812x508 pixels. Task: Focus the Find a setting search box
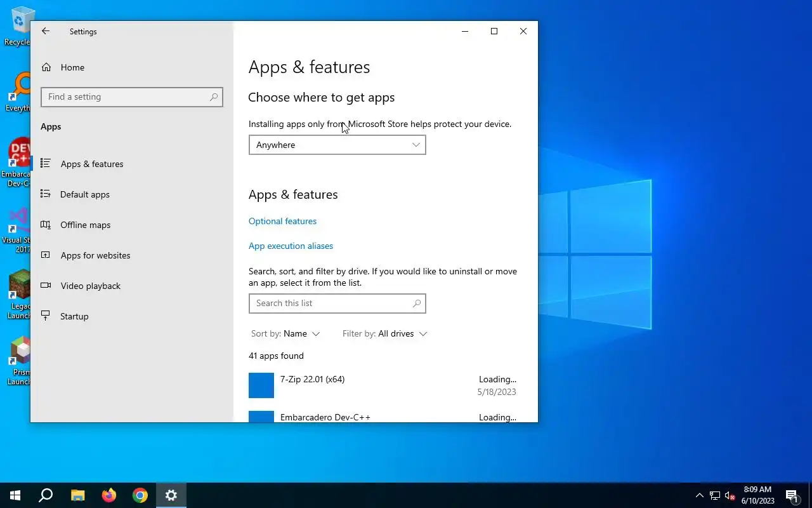pyautogui.click(x=132, y=97)
